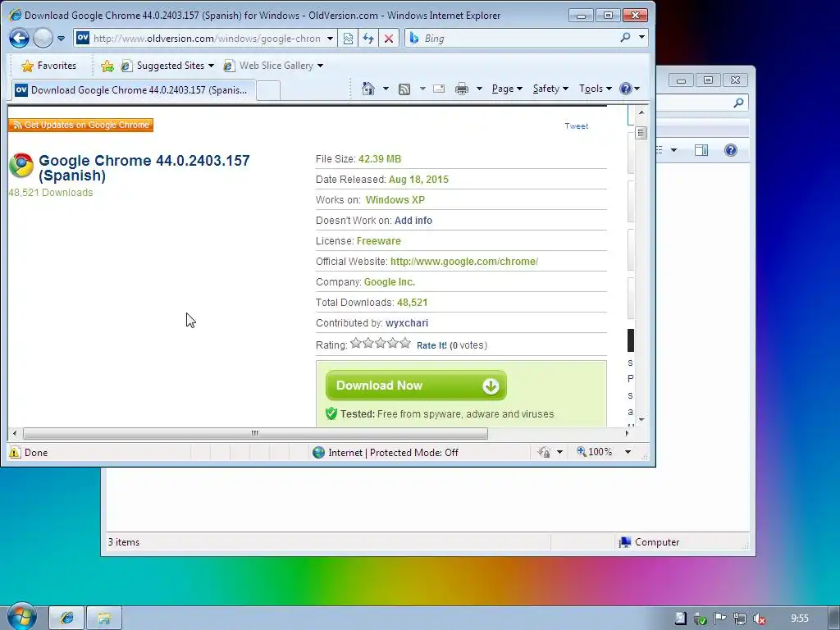Click the Add to Favorites Bar icon
The width and height of the screenshot is (840, 630).
(107, 66)
